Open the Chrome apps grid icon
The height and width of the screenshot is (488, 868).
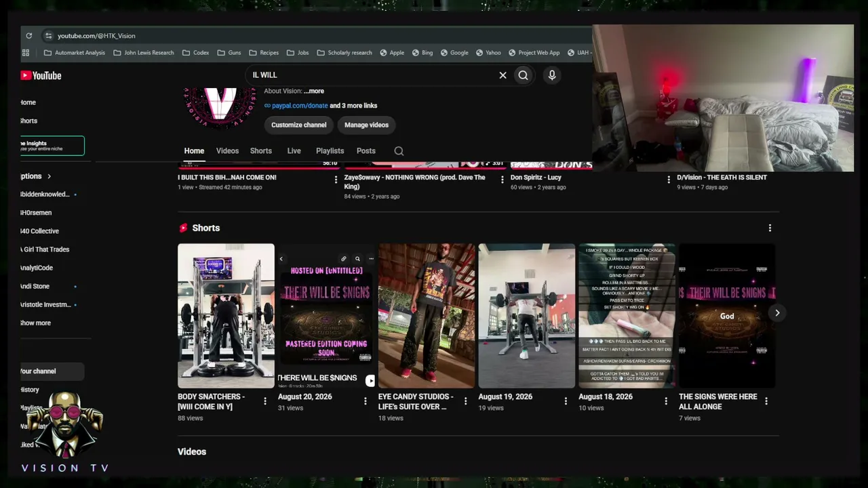tap(26, 53)
